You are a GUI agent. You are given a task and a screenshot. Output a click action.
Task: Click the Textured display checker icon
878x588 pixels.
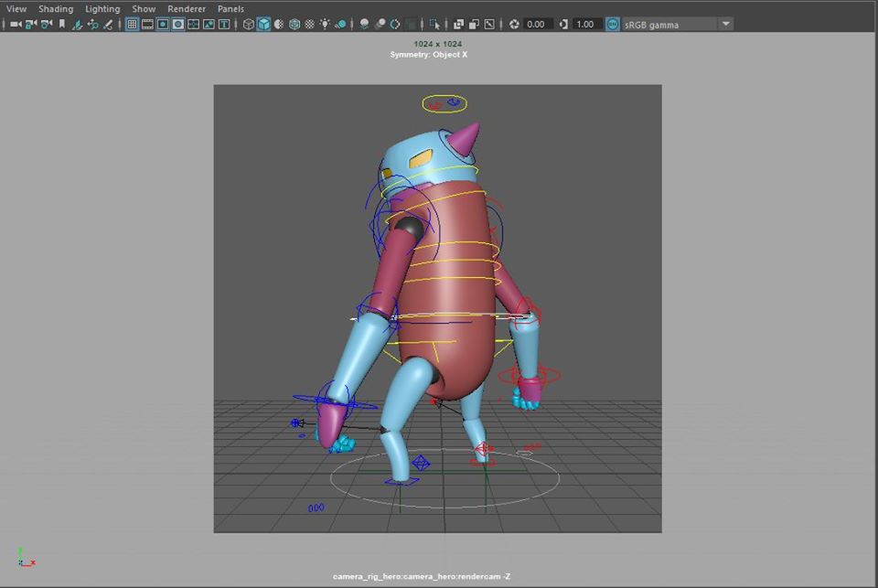point(310,24)
